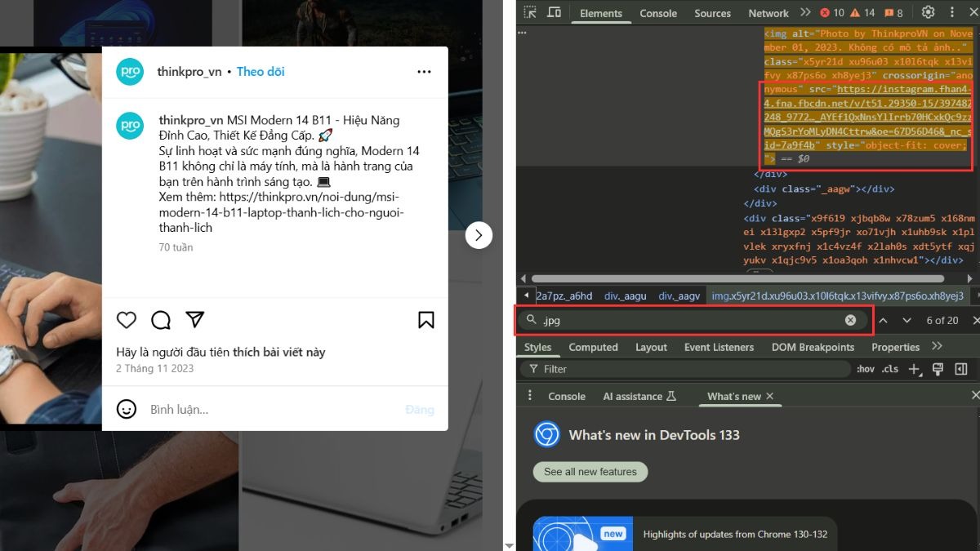980x551 pixels.
Task: Click the Đăng post comment button
Action: click(x=420, y=410)
